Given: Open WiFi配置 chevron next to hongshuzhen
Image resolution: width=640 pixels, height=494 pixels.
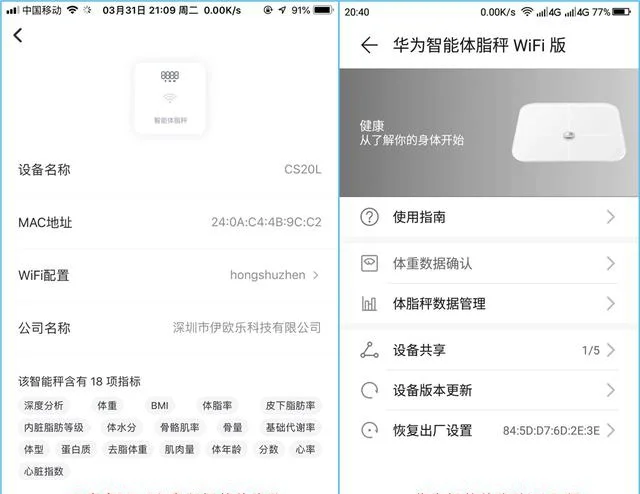Looking at the screenshot, I should tap(316, 275).
